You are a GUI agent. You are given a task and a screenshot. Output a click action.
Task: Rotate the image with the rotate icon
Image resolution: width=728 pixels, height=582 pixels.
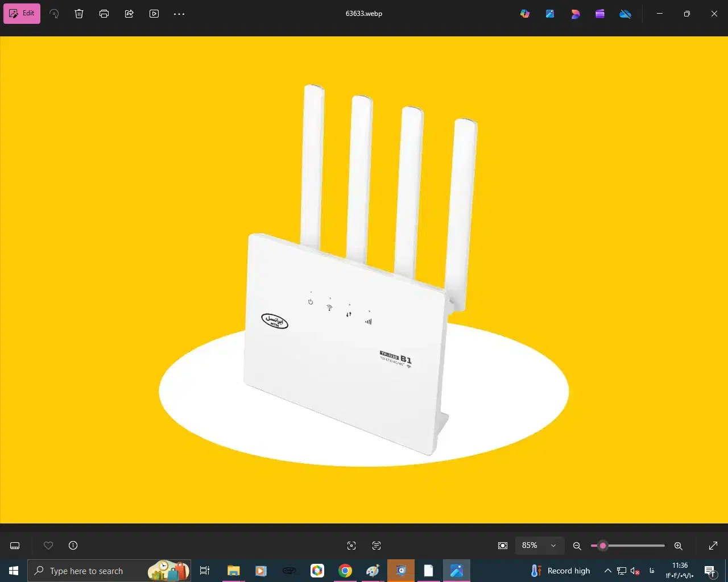[54, 14]
